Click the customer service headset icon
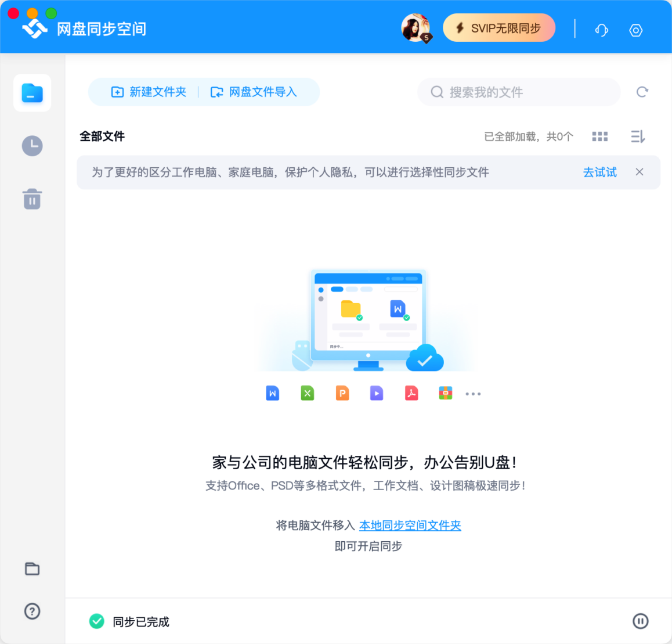The width and height of the screenshot is (672, 644). point(601,30)
